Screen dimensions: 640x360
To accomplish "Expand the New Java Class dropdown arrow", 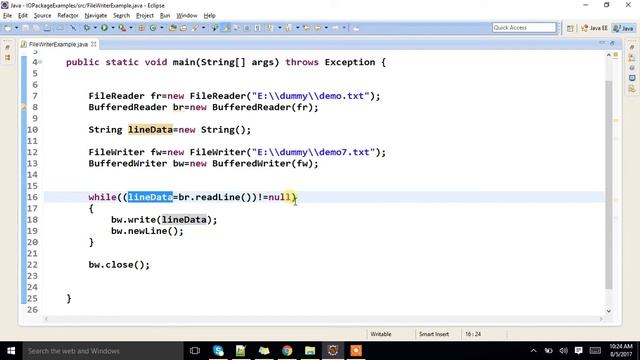I will pos(162,28).
